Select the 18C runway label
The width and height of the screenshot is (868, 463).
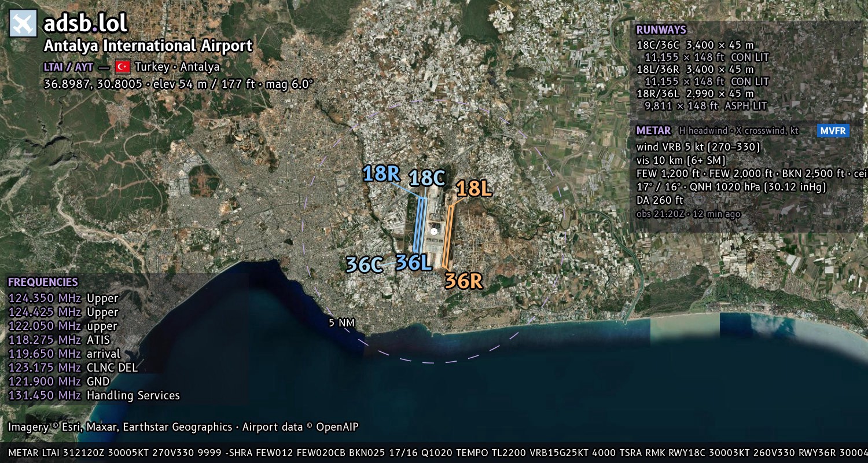pyautogui.click(x=427, y=178)
